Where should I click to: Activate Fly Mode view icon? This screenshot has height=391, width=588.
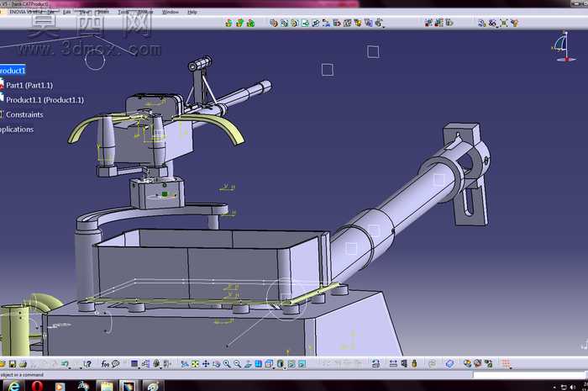coord(185,364)
